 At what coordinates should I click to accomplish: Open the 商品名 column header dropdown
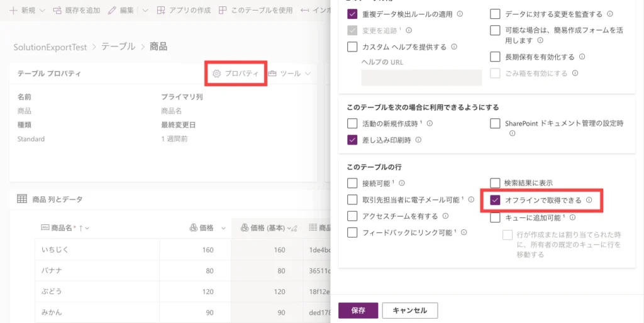coord(88,228)
